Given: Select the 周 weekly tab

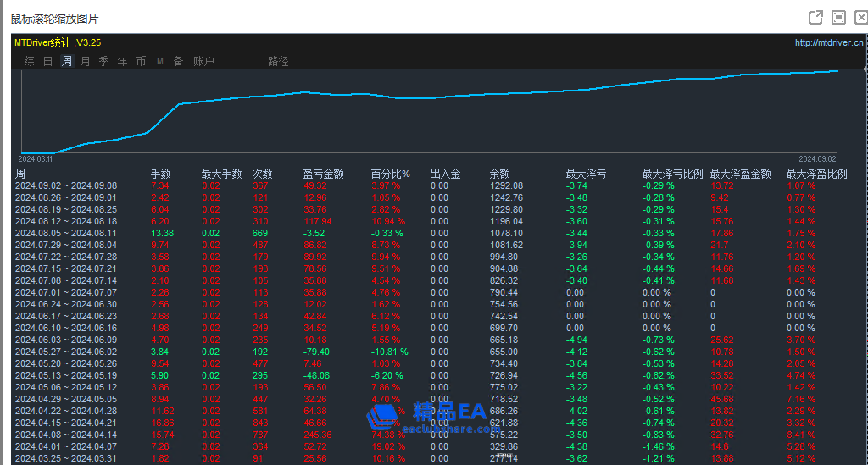Looking at the screenshot, I should coord(67,61).
